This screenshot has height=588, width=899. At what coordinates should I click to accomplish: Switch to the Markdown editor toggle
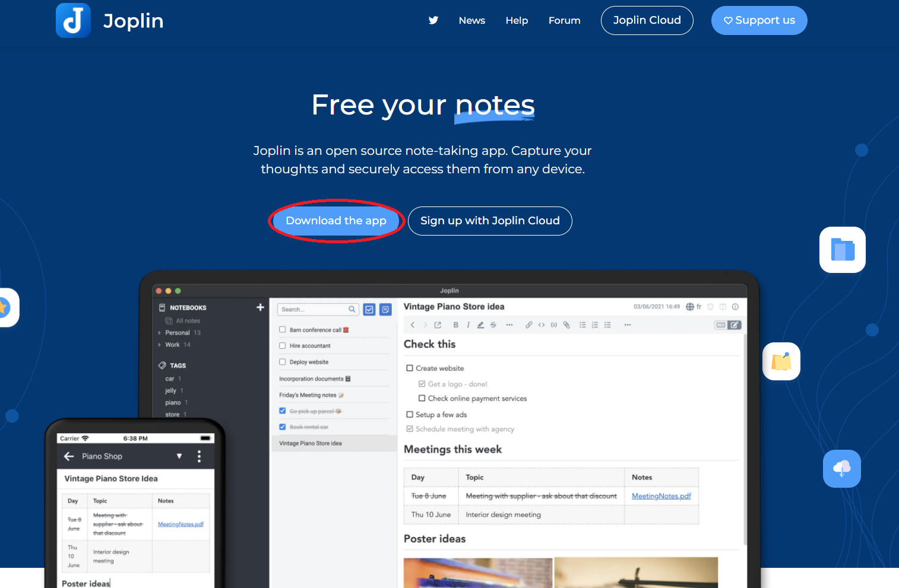pos(721,325)
